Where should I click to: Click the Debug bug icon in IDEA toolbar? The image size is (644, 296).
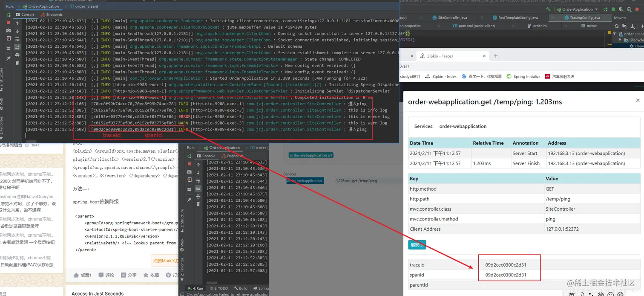coord(614,9)
